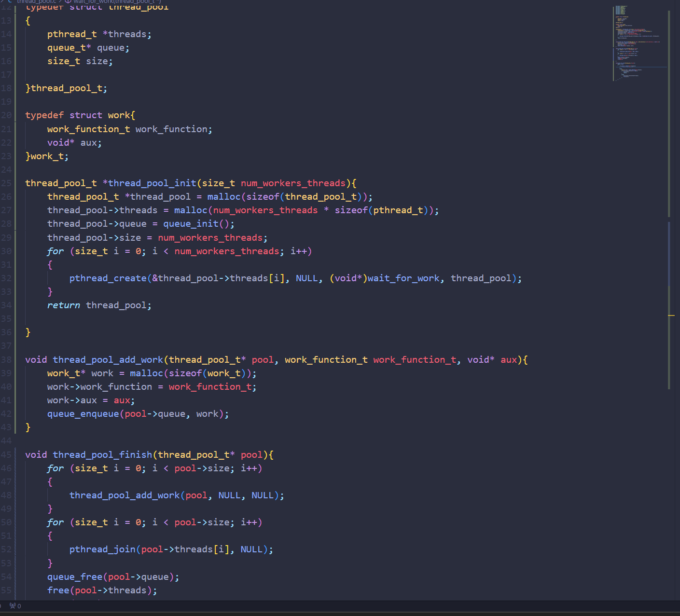Click the 'pthread_join' function call
Image resolution: width=680 pixels, height=616 pixels.
click(x=102, y=549)
